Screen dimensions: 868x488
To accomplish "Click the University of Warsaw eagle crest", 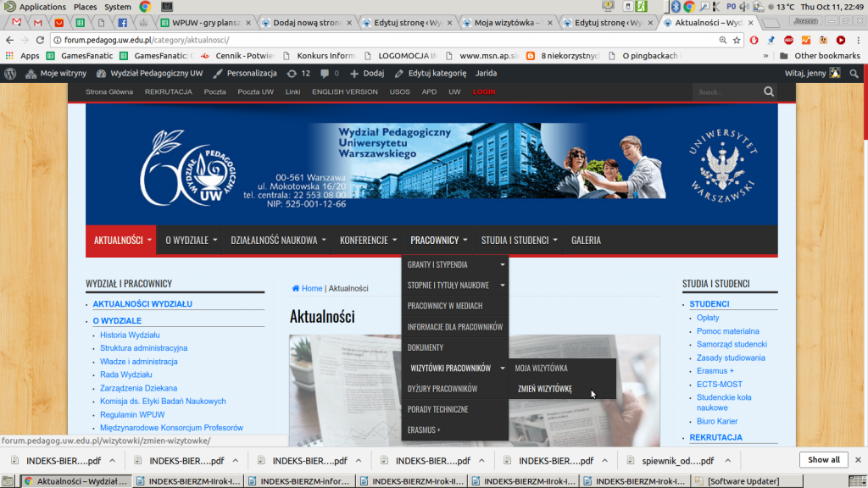I will (x=722, y=165).
